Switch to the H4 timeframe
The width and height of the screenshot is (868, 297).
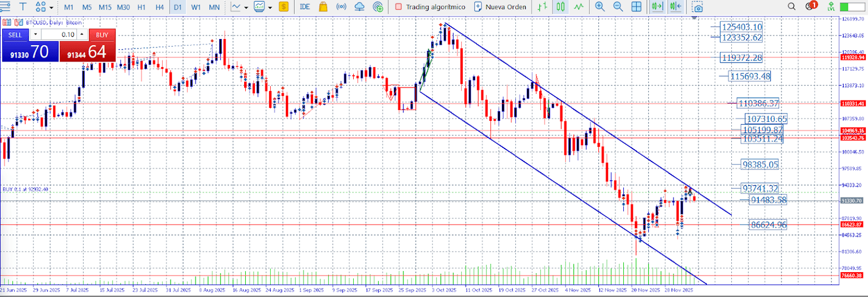coord(160,7)
